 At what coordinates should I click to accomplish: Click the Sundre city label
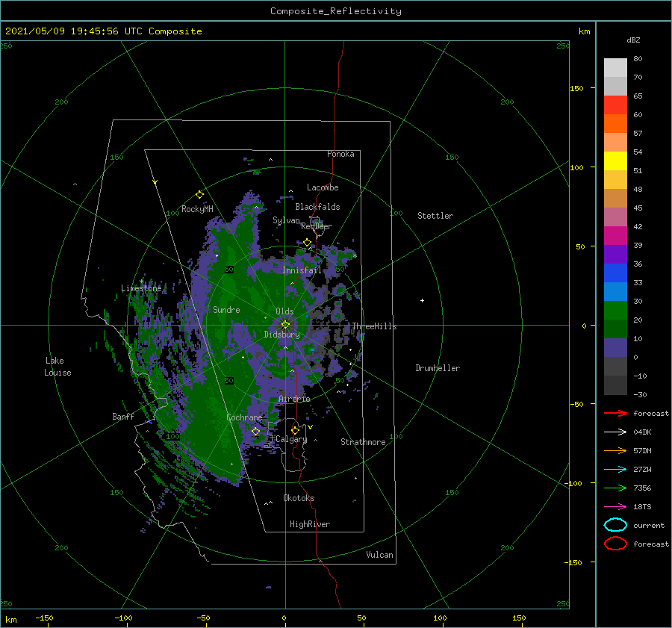(x=226, y=309)
